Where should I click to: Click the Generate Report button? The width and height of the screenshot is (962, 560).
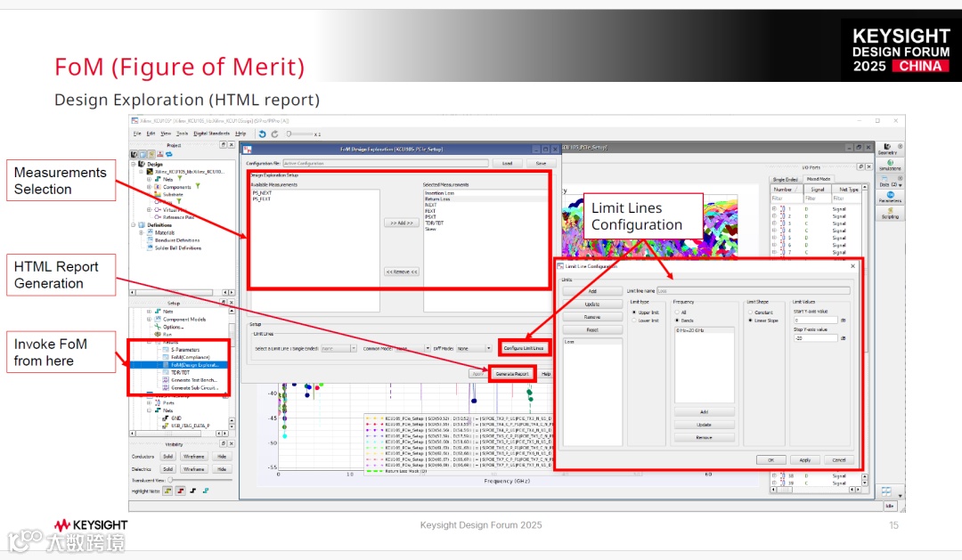pos(512,374)
